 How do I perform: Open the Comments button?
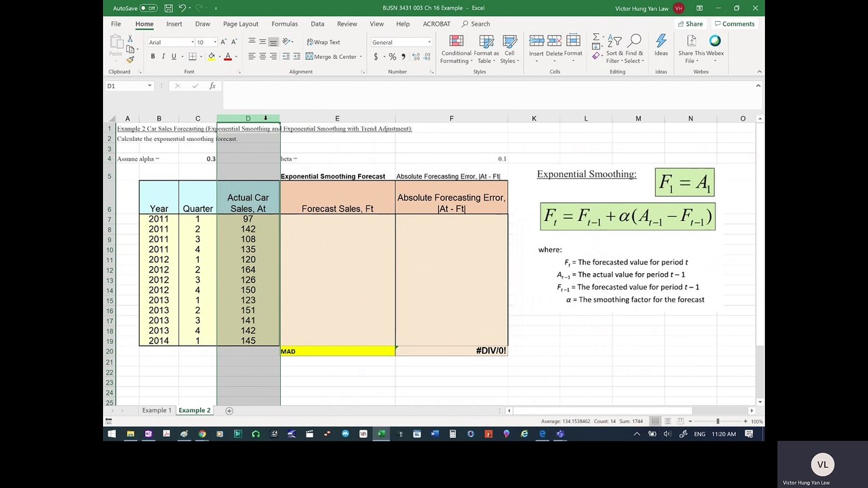[x=734, y=24]
